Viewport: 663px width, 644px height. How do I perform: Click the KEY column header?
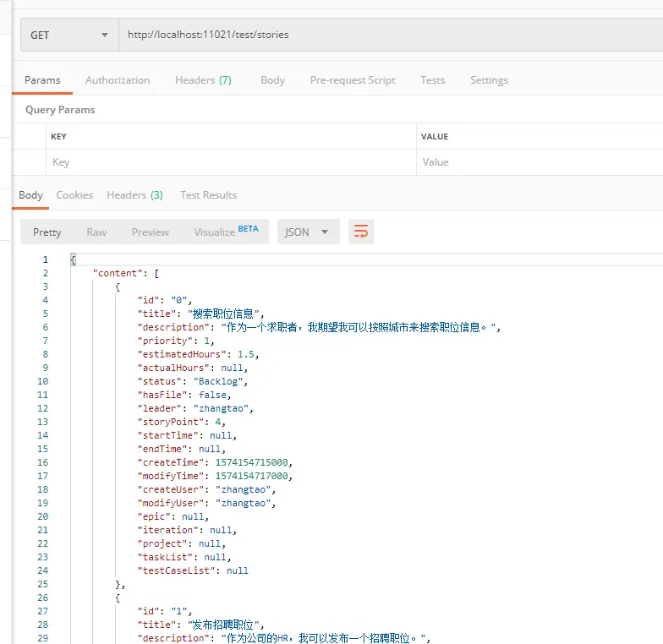click(58, 137)
